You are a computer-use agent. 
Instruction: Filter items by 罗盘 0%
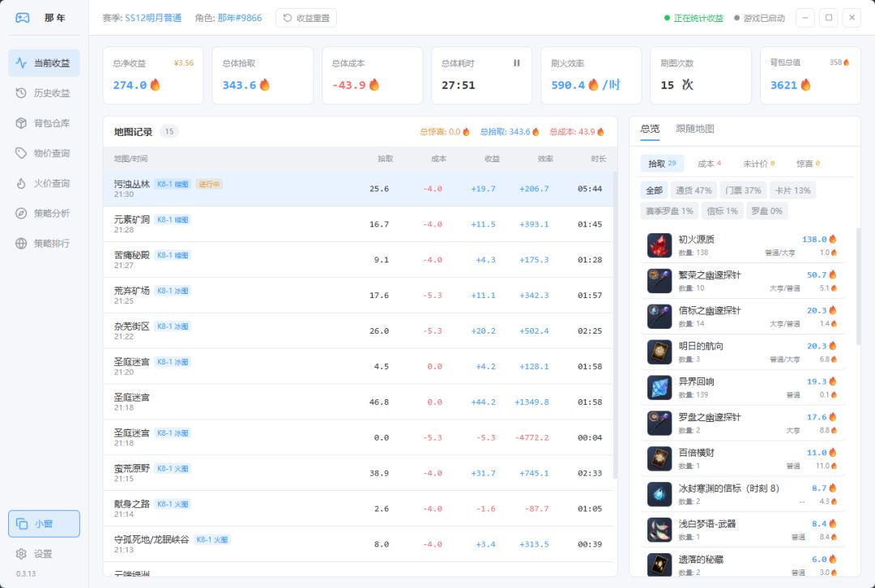[x=766, y=211]
